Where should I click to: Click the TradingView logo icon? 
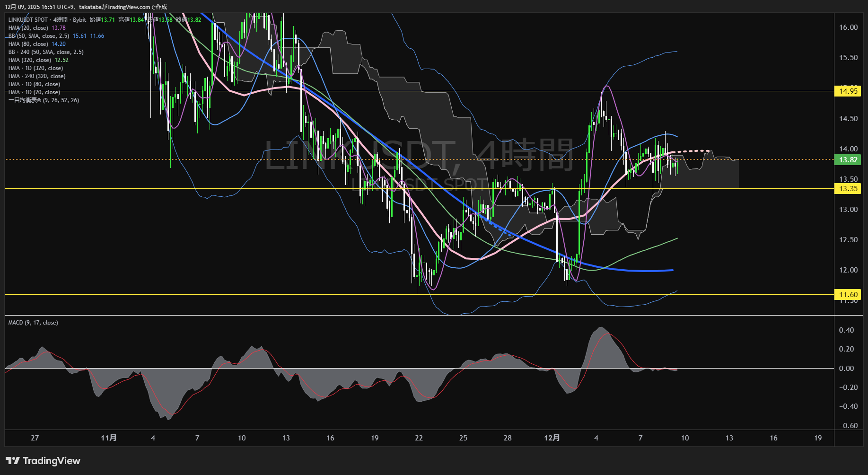pyautogui.click(x=12, y=461)
